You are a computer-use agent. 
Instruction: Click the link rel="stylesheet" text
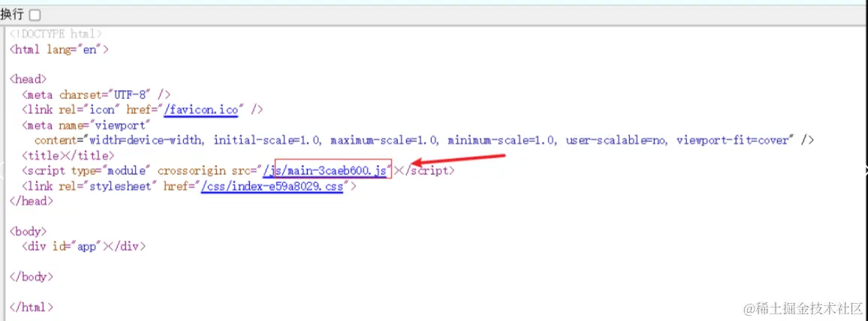click(89, 187)
